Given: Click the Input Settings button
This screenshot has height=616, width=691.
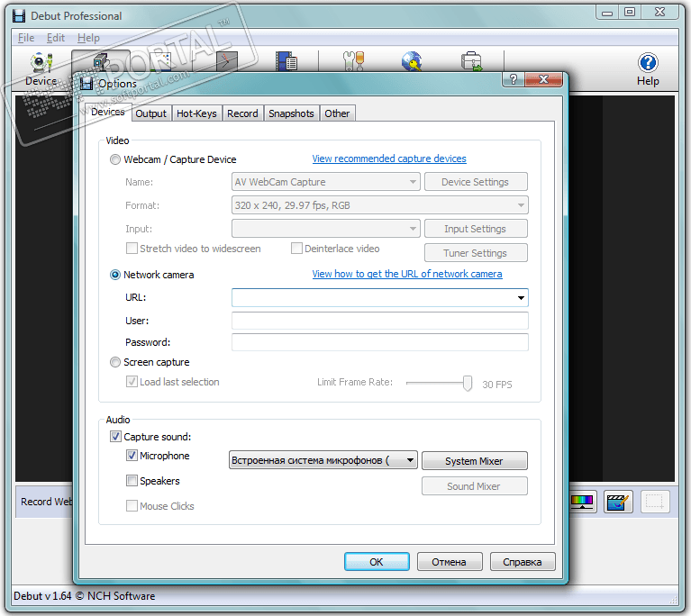Looking at the screenshot, I should (x=476, y=229).
